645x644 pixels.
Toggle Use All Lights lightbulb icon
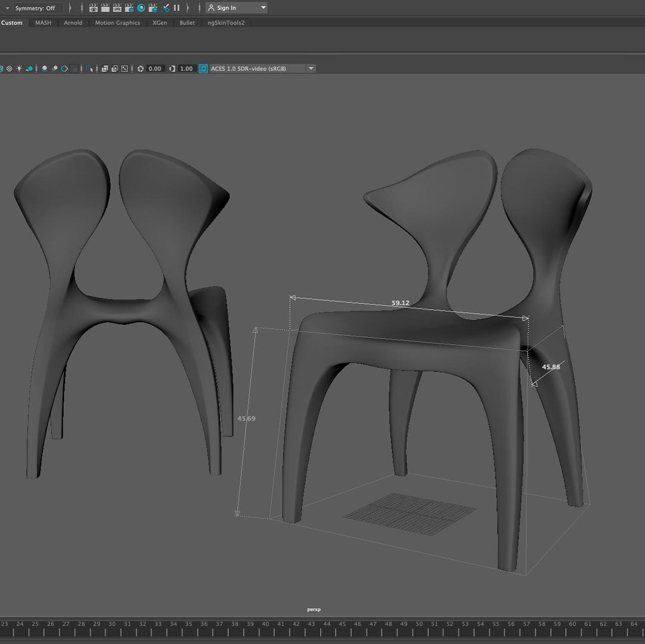(x=19, y=69)
